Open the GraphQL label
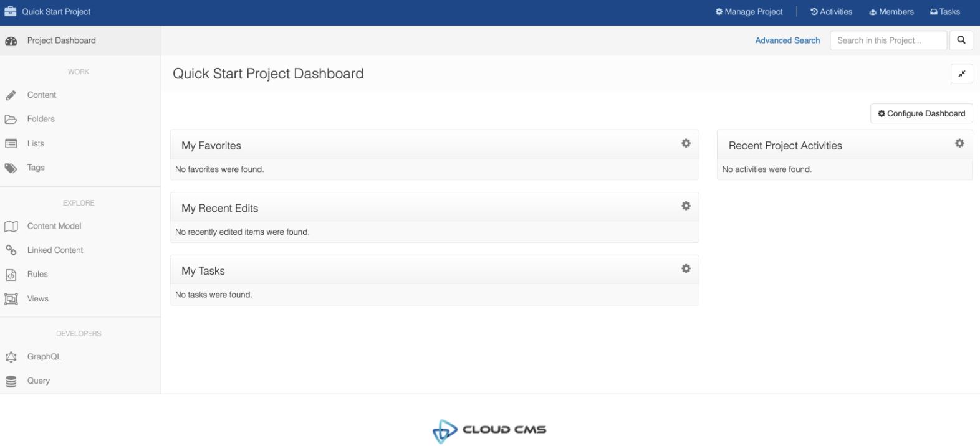 coord(44,357)
